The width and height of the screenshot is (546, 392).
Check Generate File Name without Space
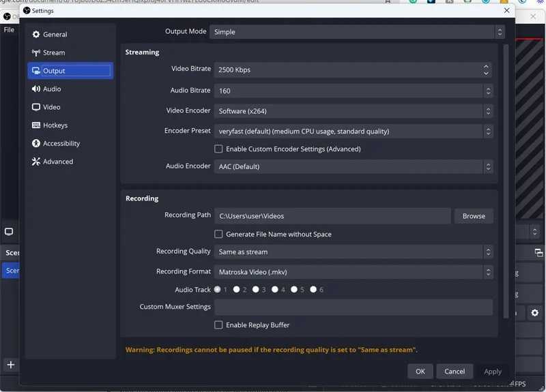(218, 235)
